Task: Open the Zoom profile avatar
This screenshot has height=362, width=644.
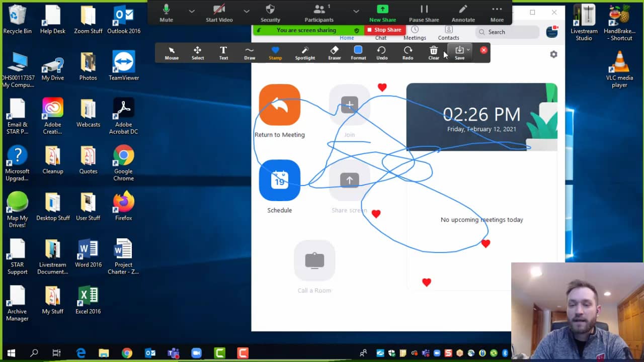Action: pyautogui.click(x=552, y=32)
